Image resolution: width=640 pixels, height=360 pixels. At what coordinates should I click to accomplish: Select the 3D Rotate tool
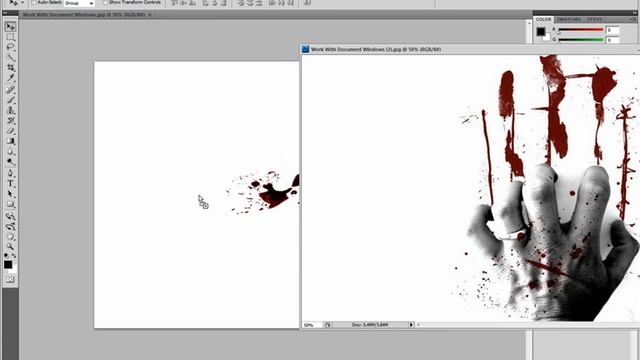[10, 216]
